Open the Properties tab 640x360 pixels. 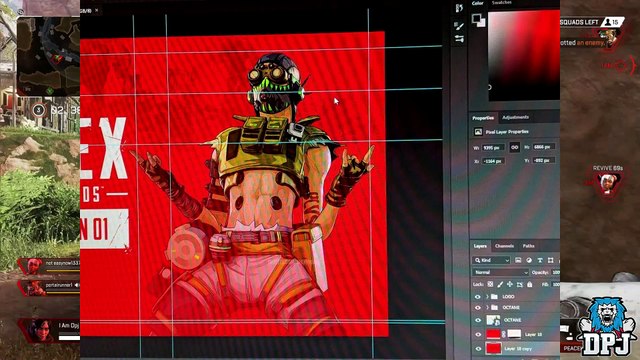[483, 118]
